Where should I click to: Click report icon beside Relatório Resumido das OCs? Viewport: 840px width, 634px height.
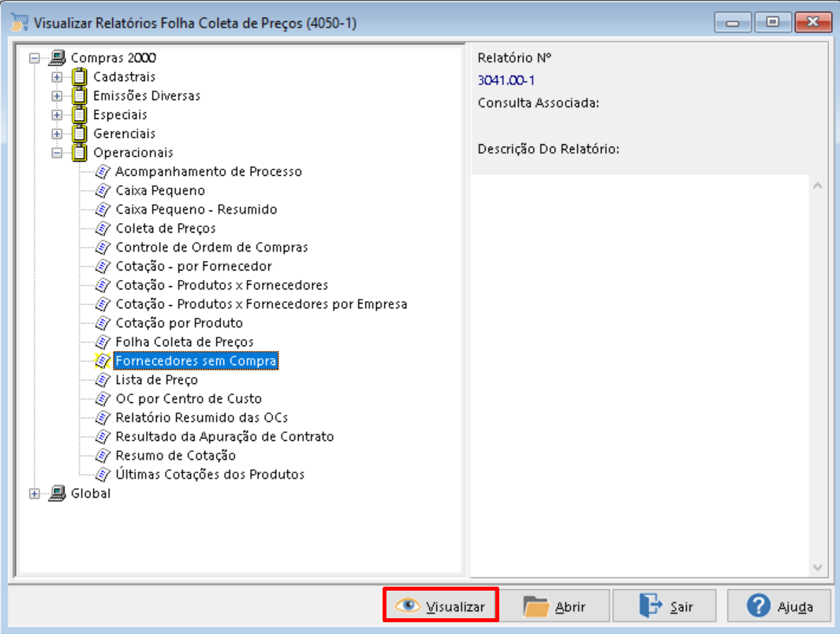103,418
